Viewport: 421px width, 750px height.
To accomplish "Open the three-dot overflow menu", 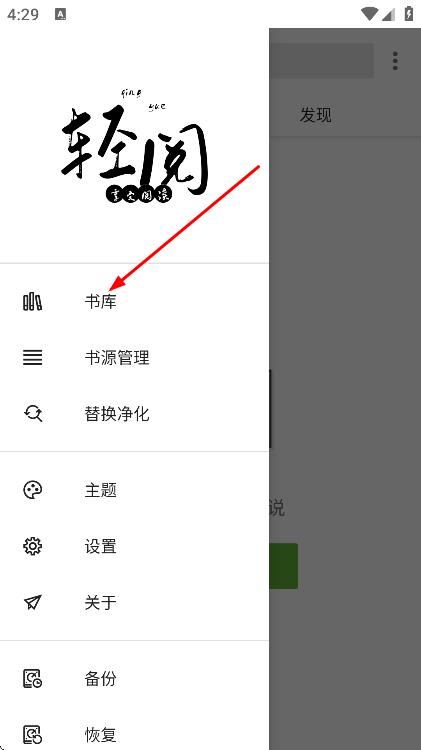I will pyautogui.click(x=395, y=61).
